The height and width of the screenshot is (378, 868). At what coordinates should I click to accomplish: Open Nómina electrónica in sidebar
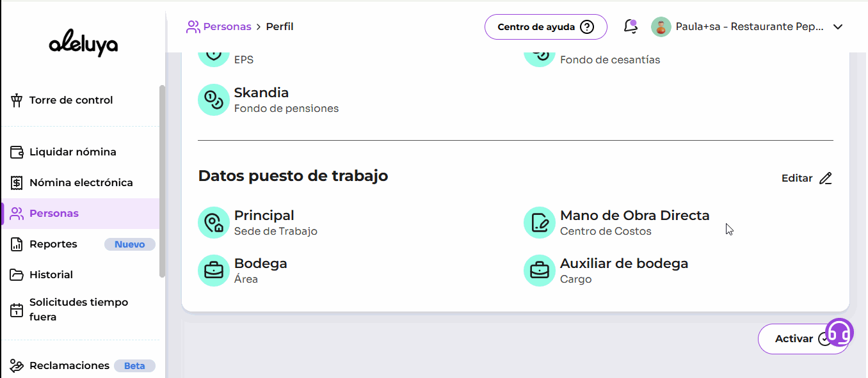tap(81, 183)
